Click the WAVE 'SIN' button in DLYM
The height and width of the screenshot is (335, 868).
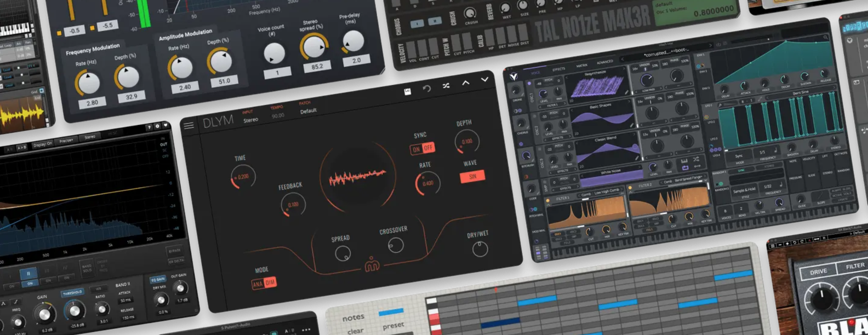coord(473,176)
